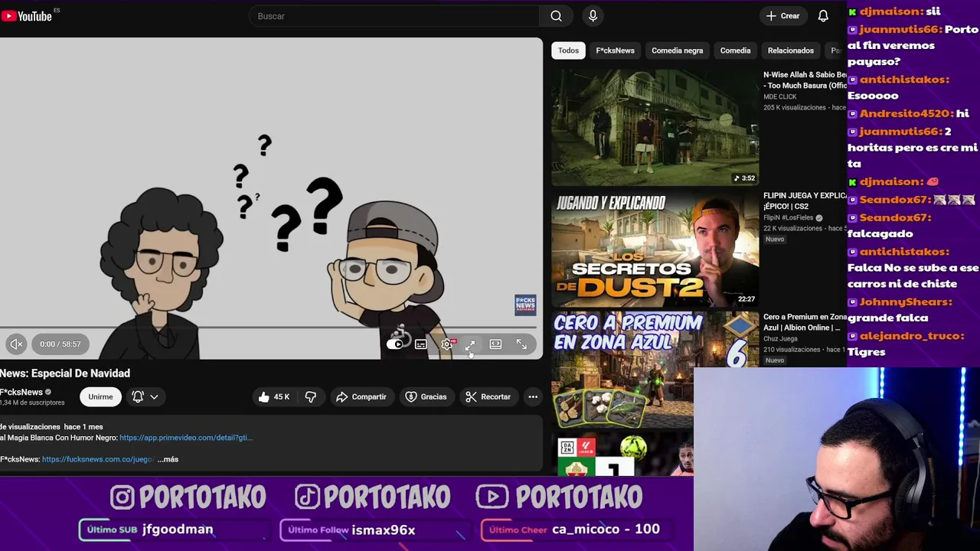Open the notifications bell in header

pyautogui.click(x=823, y=16)
